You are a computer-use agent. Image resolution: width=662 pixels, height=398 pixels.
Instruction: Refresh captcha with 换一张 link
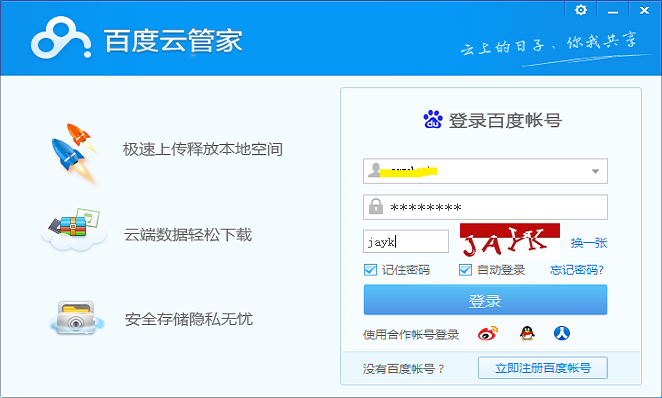point(589,243)
